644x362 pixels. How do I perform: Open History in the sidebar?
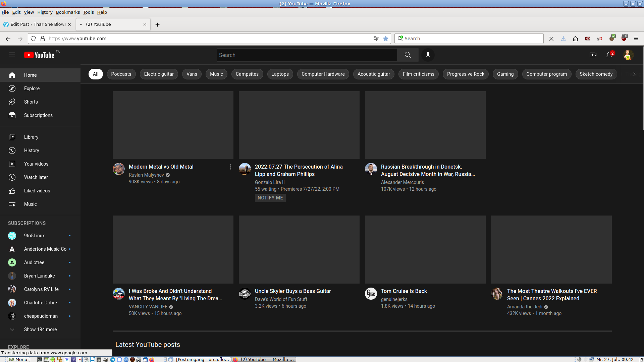tap(40, 150)
